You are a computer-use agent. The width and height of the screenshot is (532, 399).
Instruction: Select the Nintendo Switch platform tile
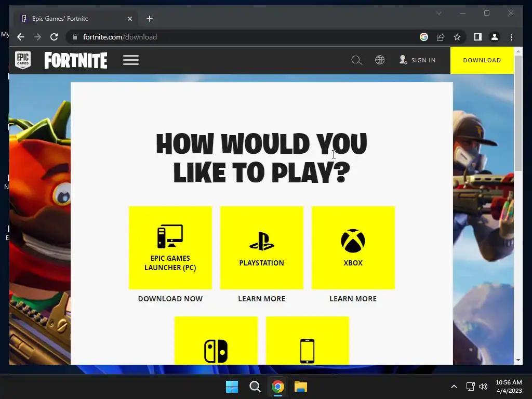(216, 341)
